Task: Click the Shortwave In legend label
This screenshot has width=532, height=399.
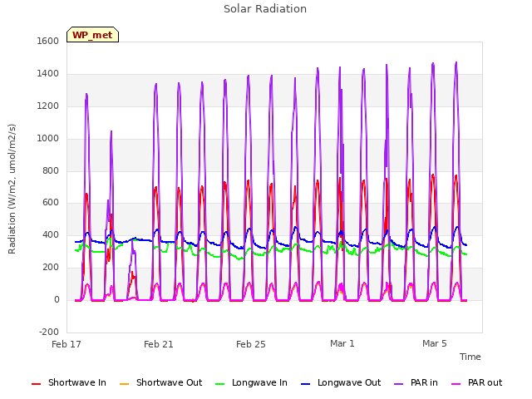Action: [77, 382]
